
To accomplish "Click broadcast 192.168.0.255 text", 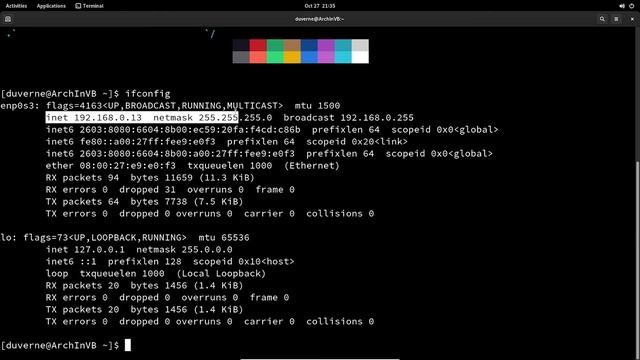I will (349, 118).
